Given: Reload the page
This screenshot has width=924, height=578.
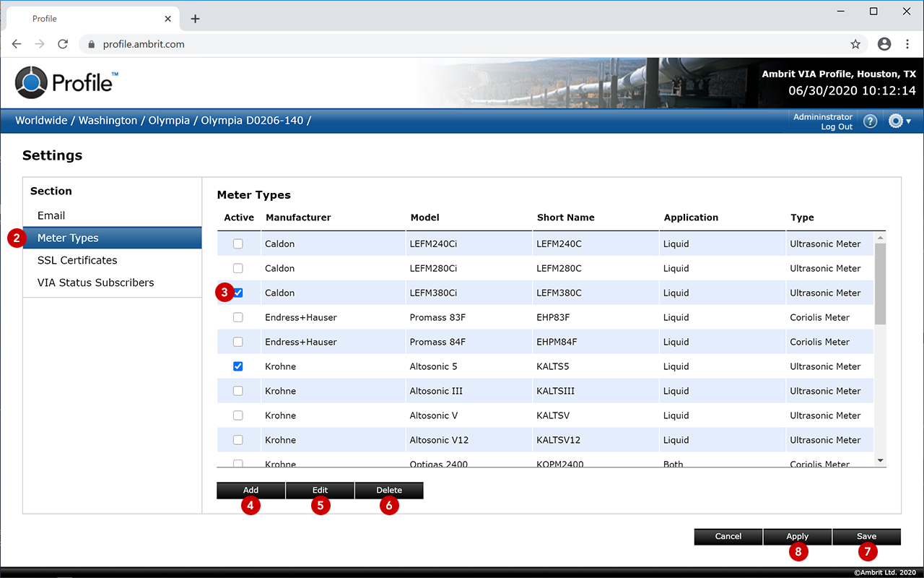Looking at the screenshot, I should 63,44.
